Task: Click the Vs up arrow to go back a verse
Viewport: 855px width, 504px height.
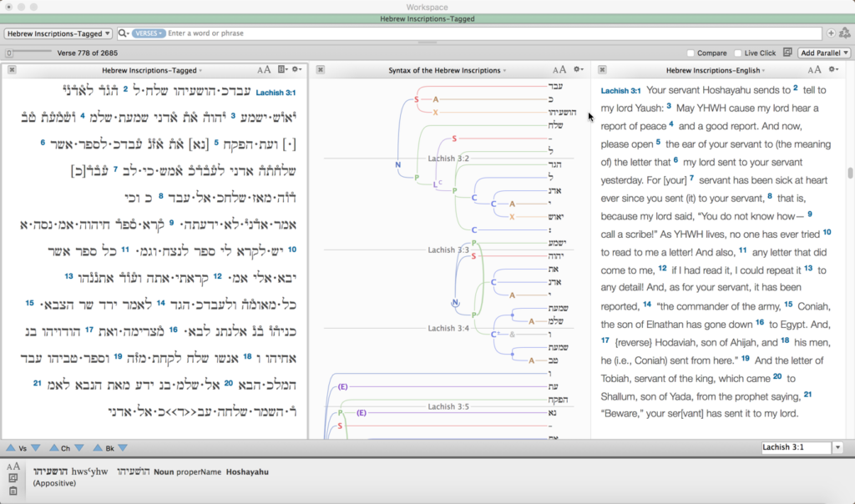Action: pyautogui.click(x=10, y=448)
